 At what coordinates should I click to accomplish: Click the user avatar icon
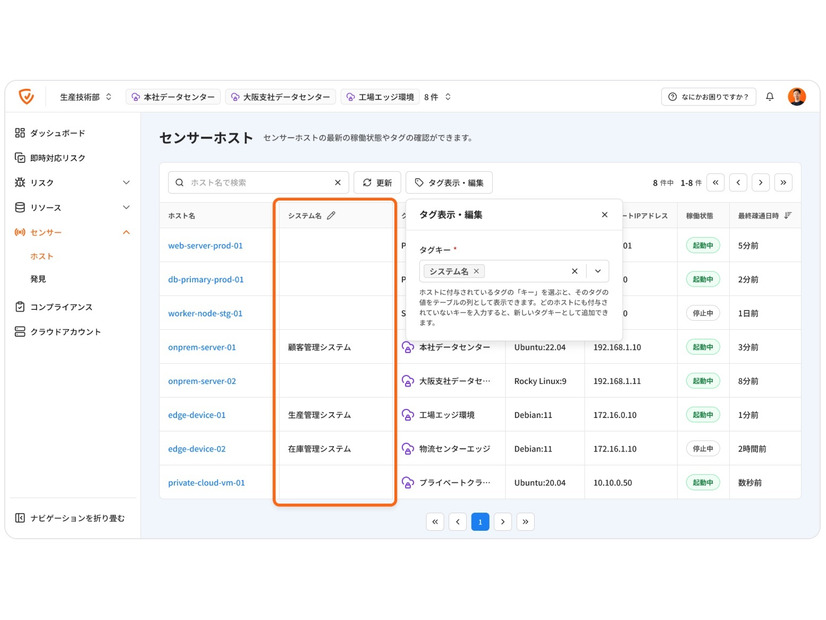coord(797,96)
